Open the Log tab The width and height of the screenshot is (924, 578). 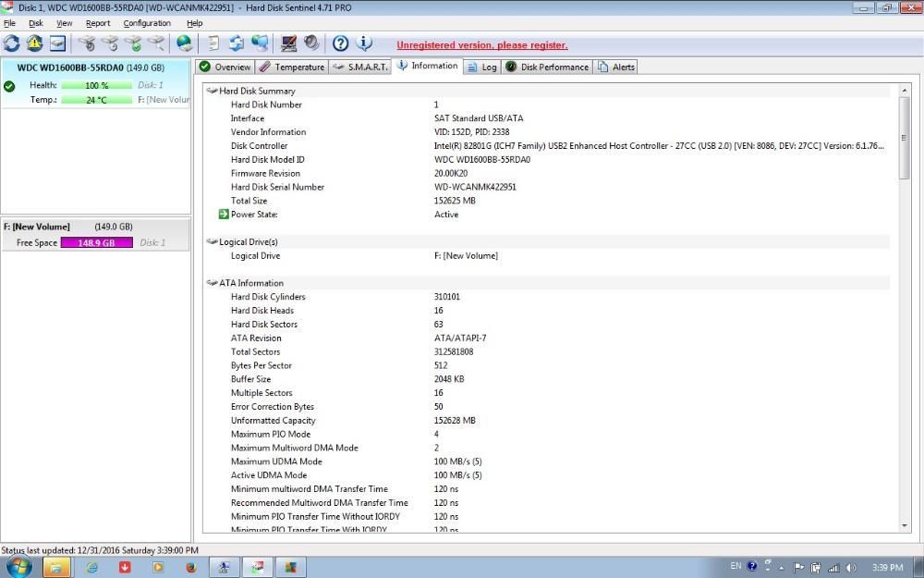pyautogui.click(x=482, y=67)
